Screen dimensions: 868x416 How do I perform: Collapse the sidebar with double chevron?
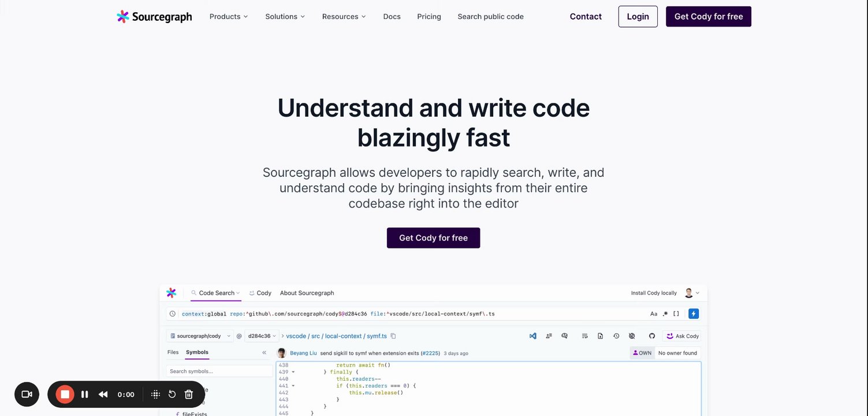264,352
